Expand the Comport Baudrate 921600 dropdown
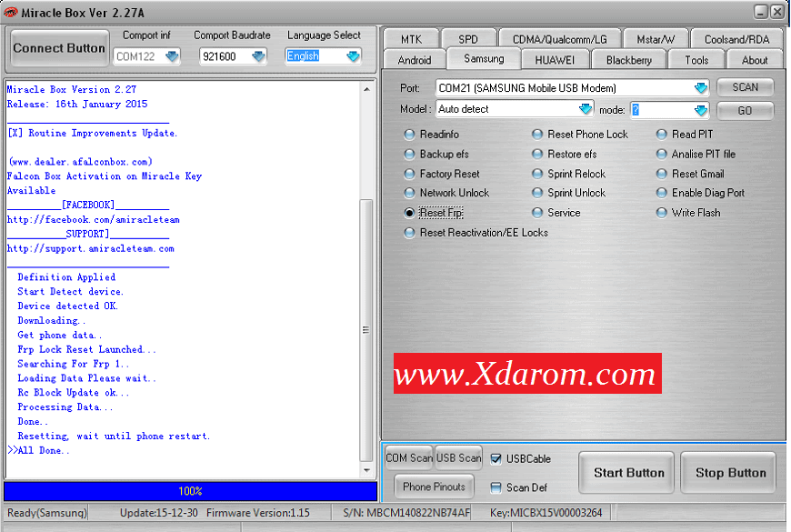This screenshot has width=791, height=532. click(x=259, y=56)
